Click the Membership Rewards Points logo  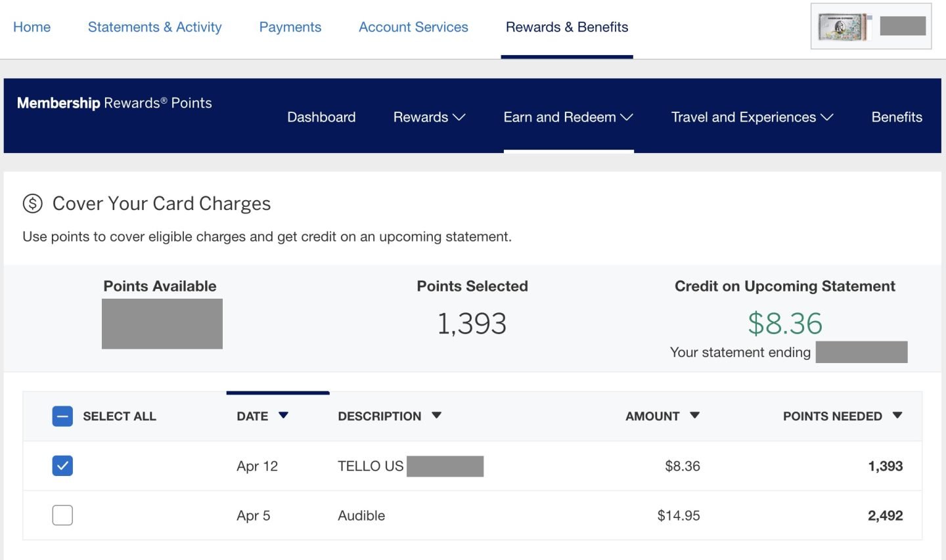tap(114, 103)
